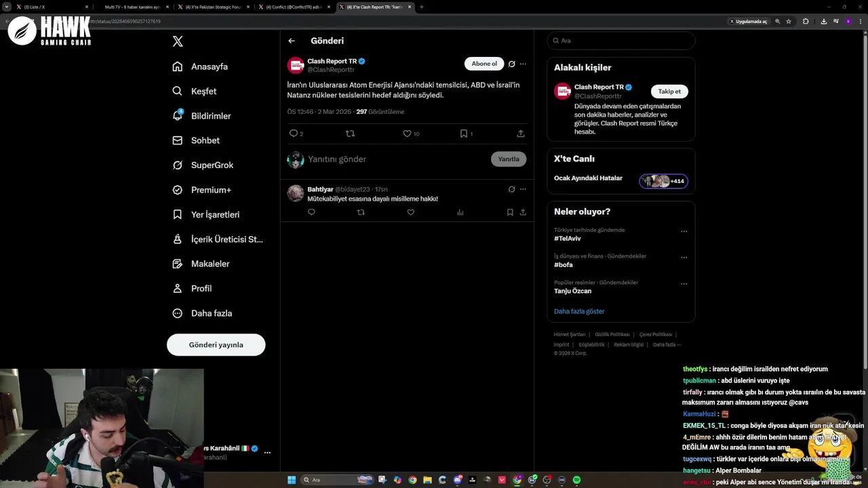This screenshot has height=488, width=868.
Task: Open Gizlilik Politikası footer link
Action: pos(612,334)
